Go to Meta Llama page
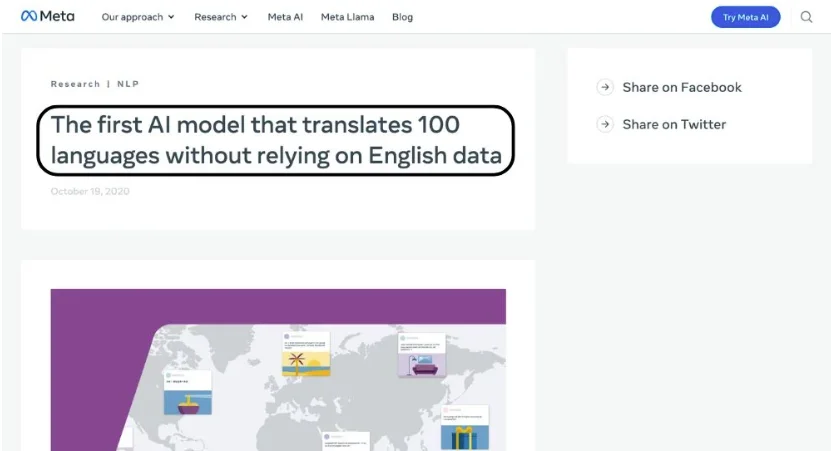 pos(347,17)
